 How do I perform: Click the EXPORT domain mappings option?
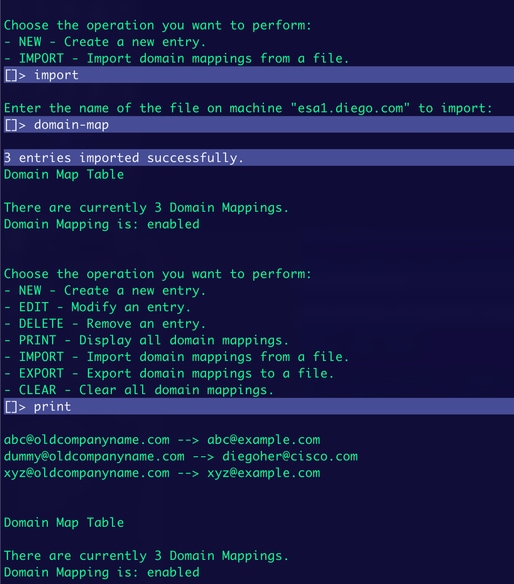click(169, 373)
